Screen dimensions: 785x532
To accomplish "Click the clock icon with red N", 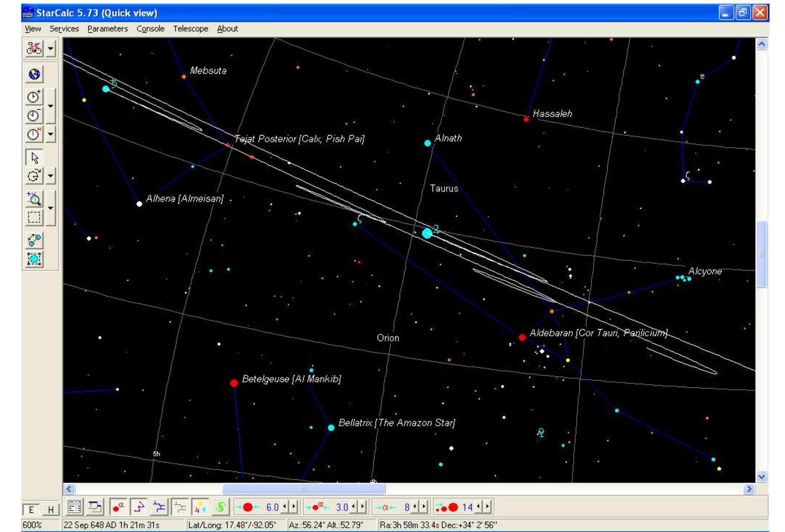I will 34,134.
